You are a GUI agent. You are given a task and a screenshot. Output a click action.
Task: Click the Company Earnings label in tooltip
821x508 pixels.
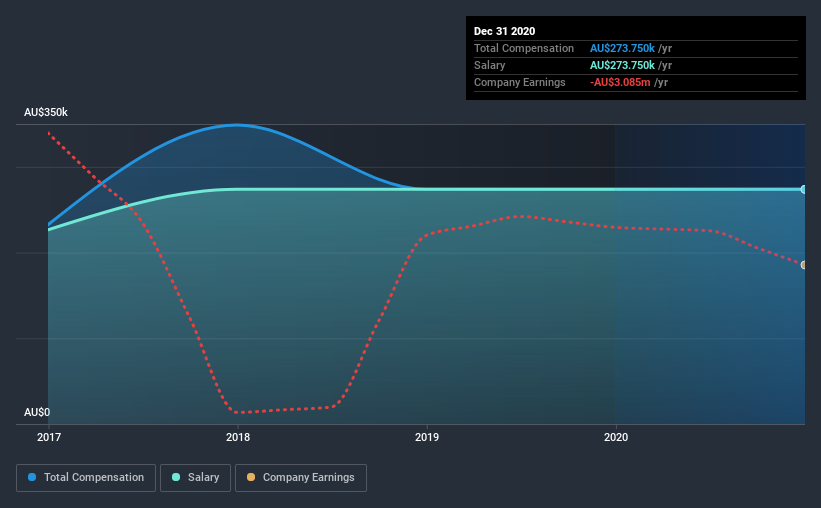click(519, 82)
